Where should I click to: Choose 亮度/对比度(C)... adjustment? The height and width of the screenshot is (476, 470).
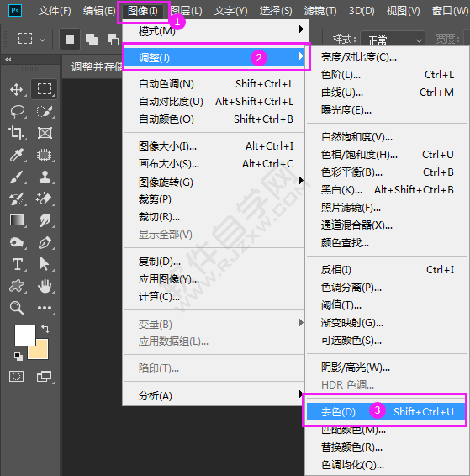point(387,57)
